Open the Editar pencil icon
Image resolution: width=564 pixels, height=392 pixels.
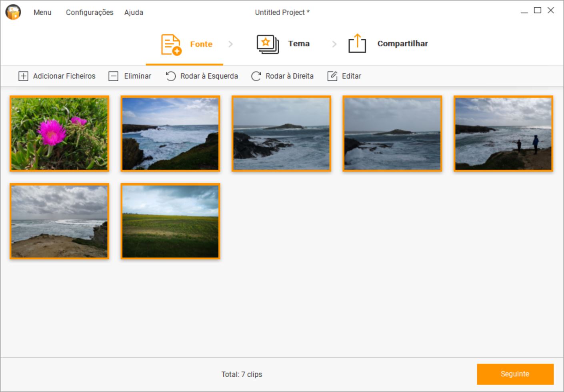tap(332, 76)
